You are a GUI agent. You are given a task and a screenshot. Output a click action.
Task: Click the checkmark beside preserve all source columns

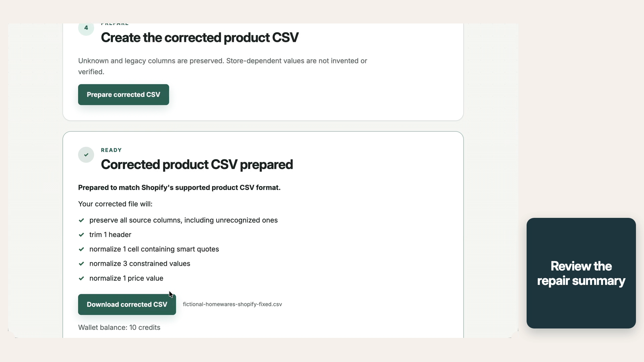(81, 220)
